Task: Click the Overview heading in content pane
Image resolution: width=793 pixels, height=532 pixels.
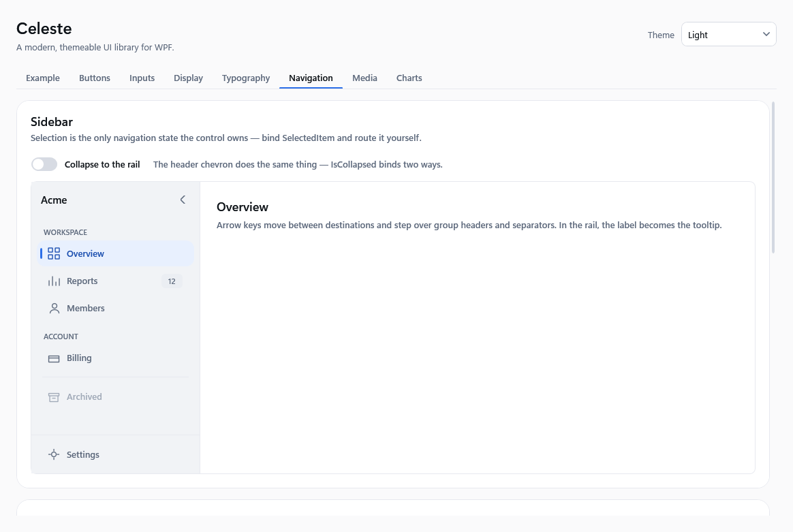Action: tap(243, 207)
